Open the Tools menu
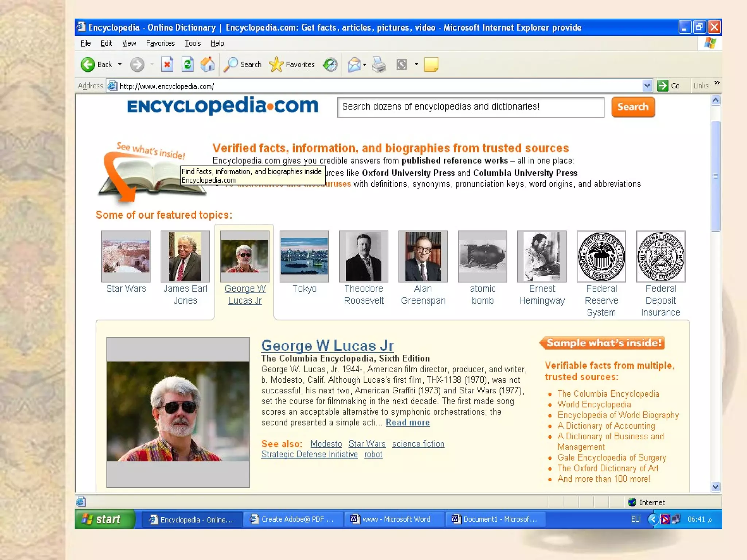This screenshot has width=747, height=560. (193, 43)
